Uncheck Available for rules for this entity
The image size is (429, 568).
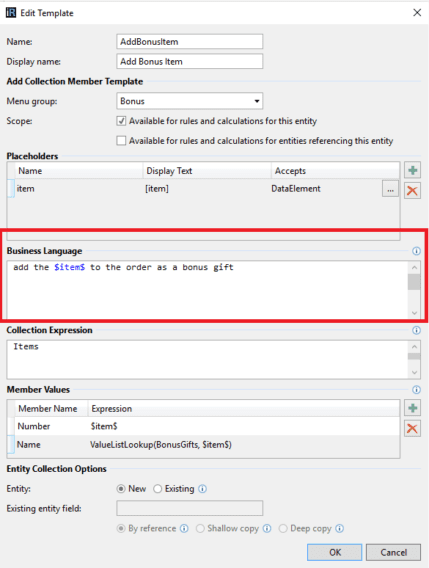coord(121,121)
